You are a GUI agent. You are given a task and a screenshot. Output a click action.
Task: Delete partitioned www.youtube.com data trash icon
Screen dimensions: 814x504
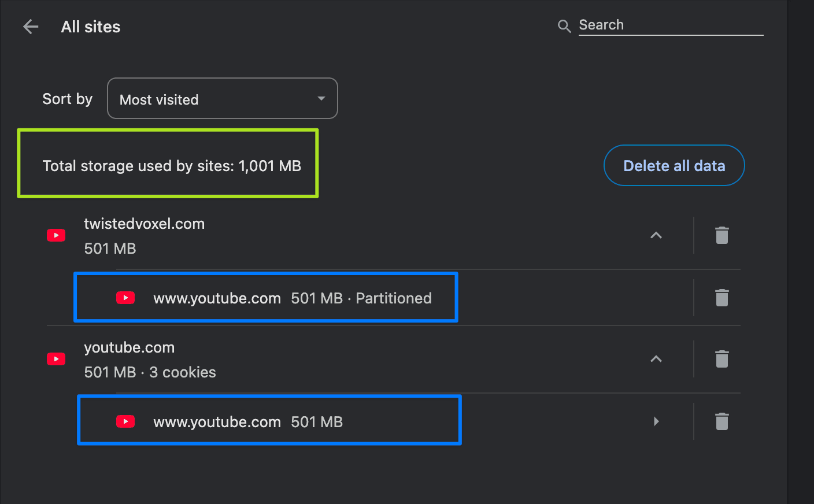[722, 298]
